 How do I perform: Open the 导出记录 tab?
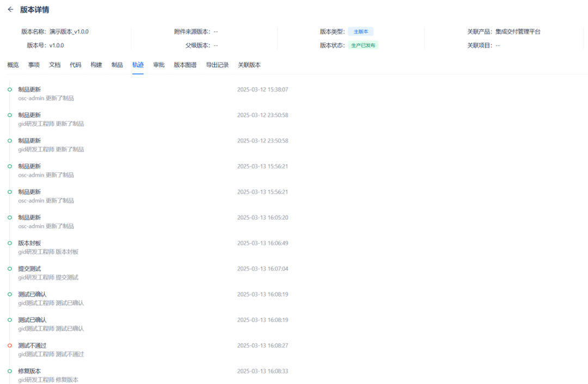[217, 65]
